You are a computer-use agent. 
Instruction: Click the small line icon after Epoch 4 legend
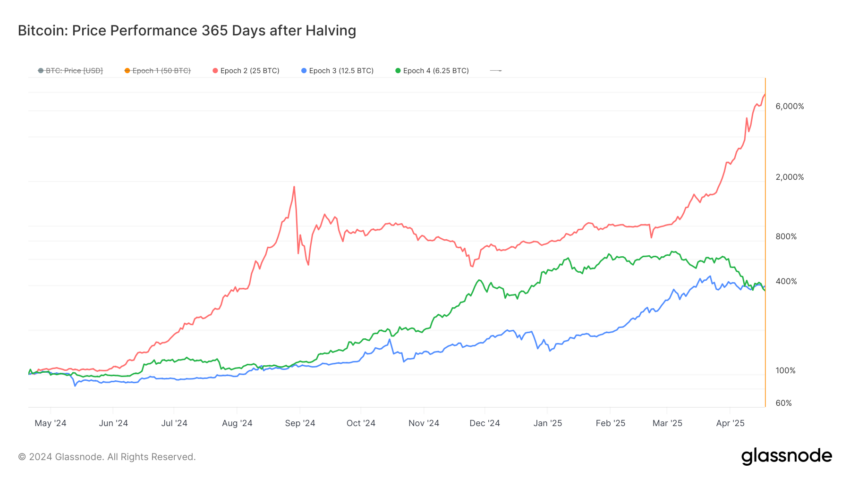tap(495, 70)
